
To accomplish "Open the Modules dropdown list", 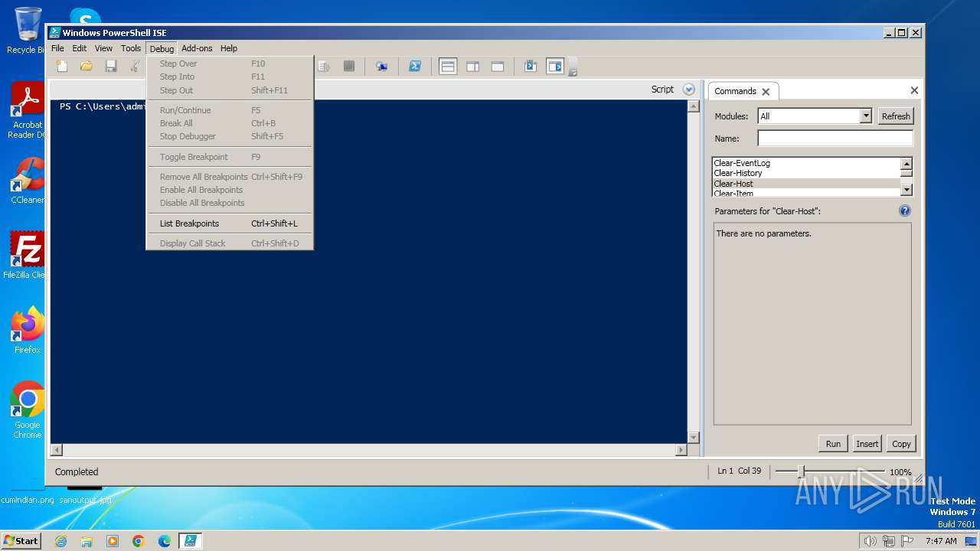I will tap(866, 116).
